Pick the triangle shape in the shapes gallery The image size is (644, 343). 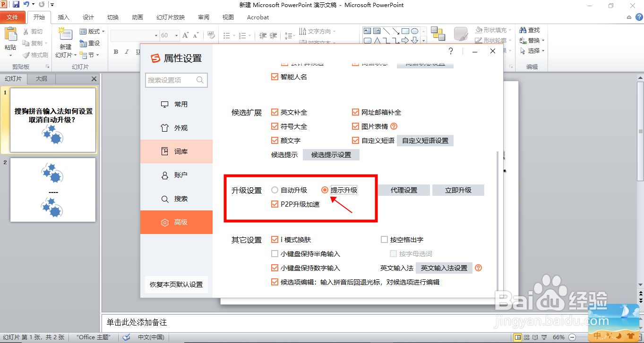[x=377, y=41]
